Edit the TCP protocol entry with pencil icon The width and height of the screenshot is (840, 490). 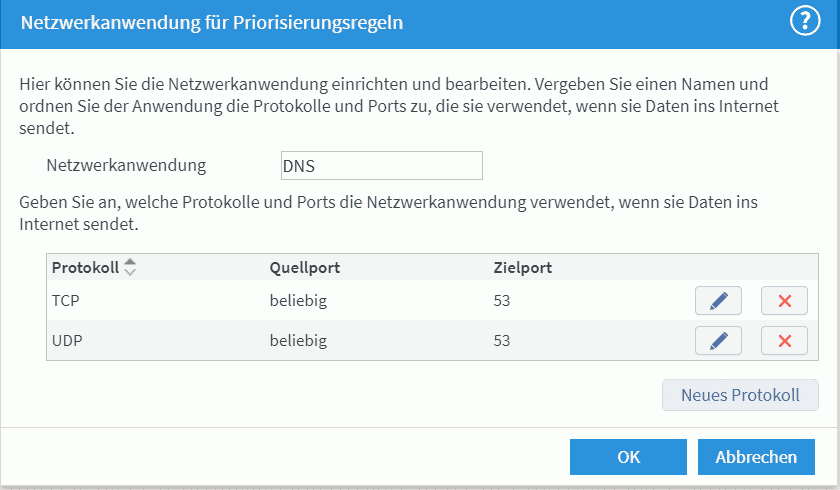[718, 300]
